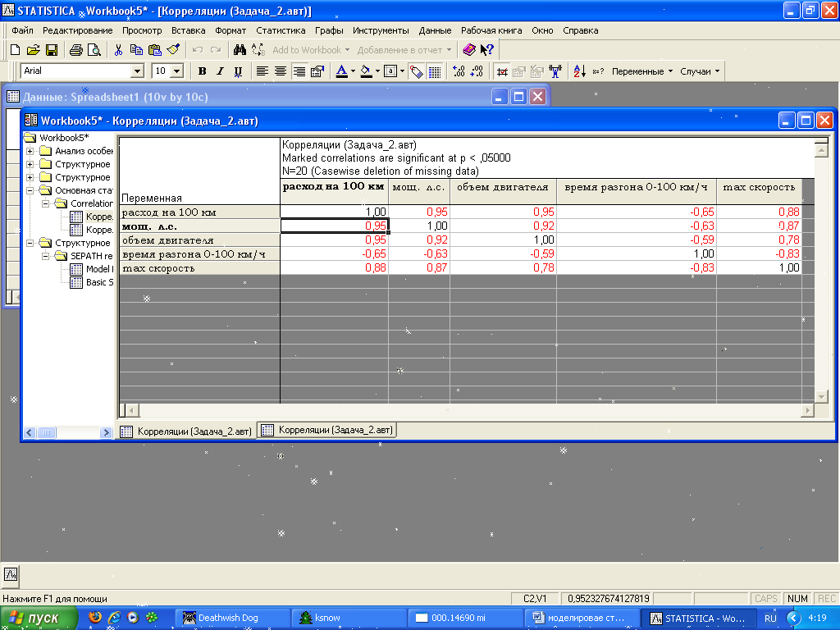Image resolution: width=840 pixels, height=630 pixels.
Task: Copy selection with Copy icon
Action: click(137, 50)
